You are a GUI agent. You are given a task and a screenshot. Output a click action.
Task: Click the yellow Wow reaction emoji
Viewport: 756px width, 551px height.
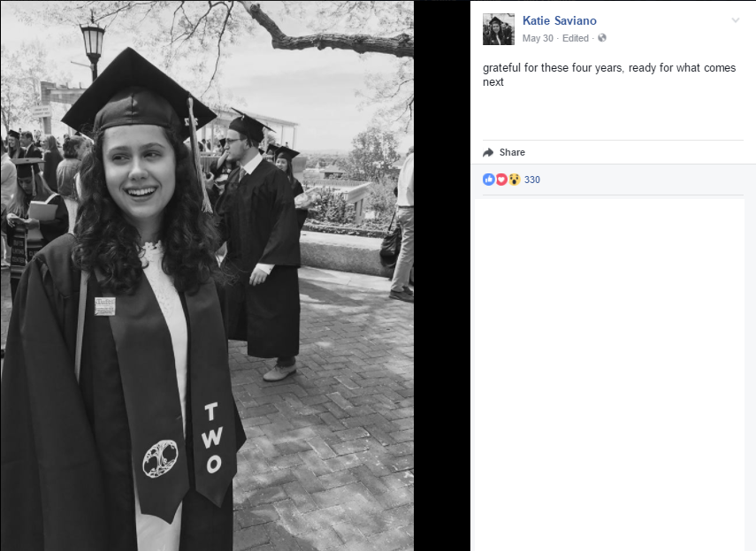point(514,180)
